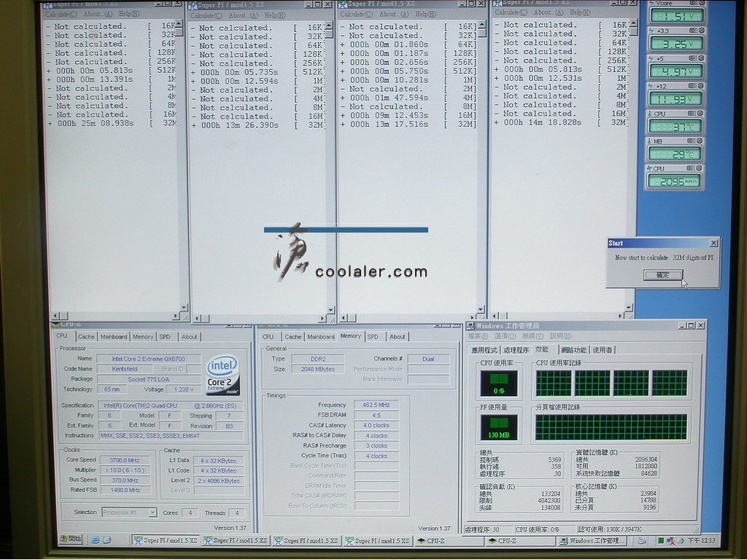This screenshot has height=560, width=747.
Task: Switch to Cache tab in the CPU-Z processor window
Action: [86, 337]
